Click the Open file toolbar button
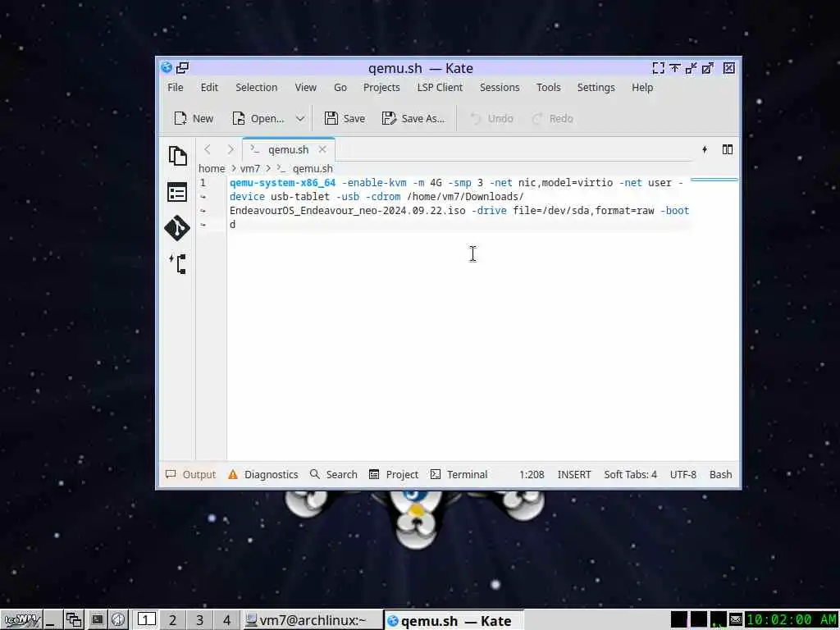The width and height of the screenshot is (840, 630). (x=258, y=118)
